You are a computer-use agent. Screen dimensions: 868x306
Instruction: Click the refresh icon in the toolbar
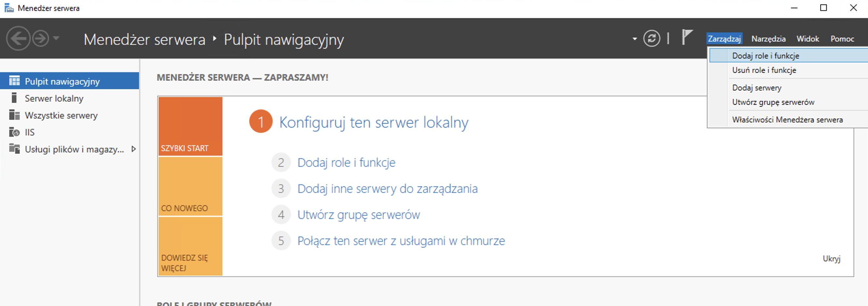(652, 38)
